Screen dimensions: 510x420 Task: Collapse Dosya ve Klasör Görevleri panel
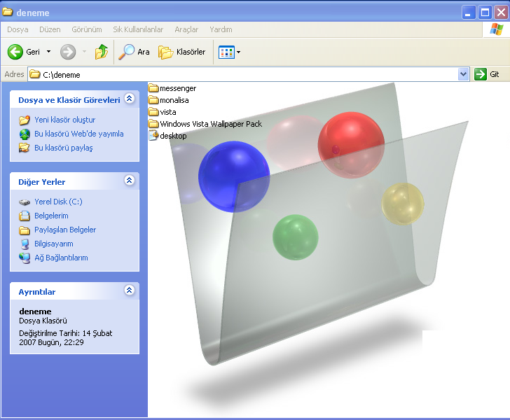click(129, 99)
